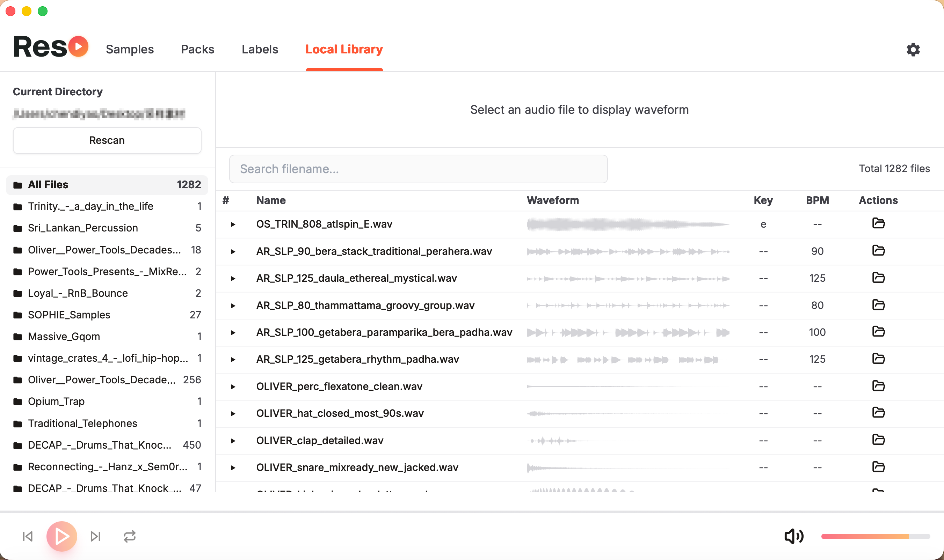This screenshot has height=560, width=944.
Task: Select the Massive_Gqom folder
Action: (64, 336)
